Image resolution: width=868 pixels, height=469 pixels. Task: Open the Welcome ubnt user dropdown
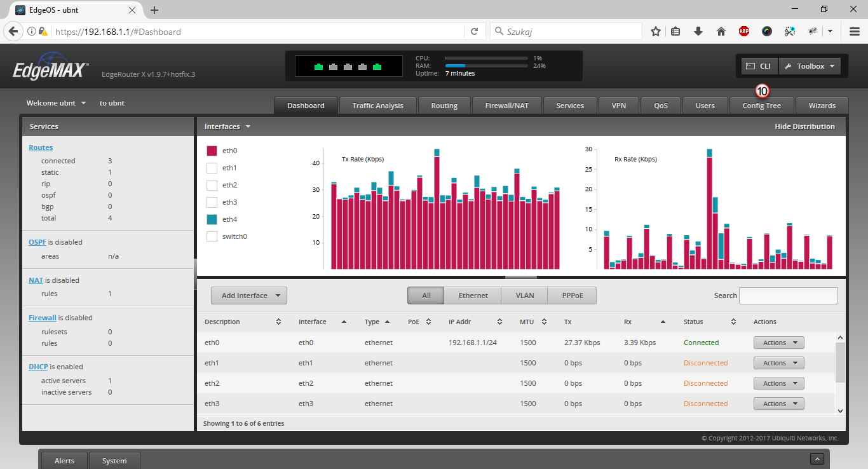56,103
